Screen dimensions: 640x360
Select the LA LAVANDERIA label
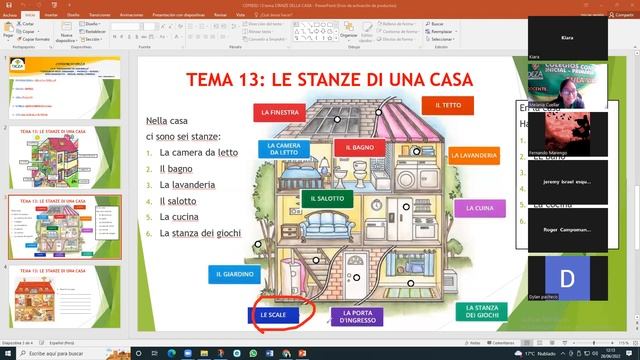pyautogui.click(x=474, y=156)
